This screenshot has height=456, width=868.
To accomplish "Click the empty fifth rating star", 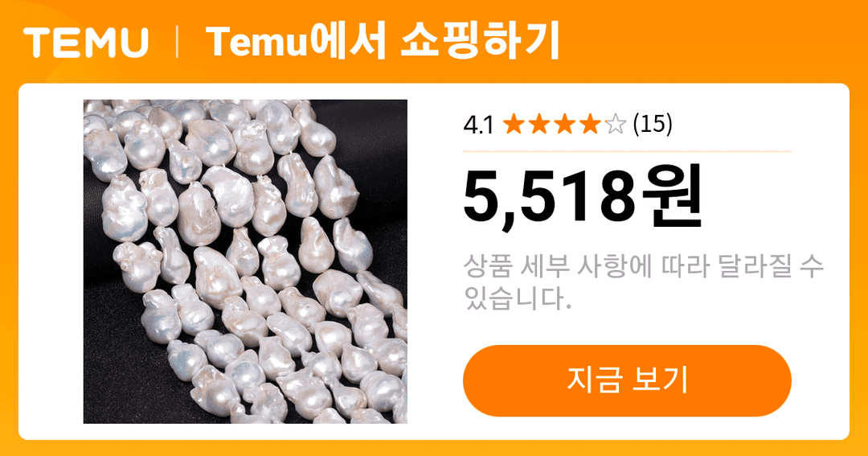I will click(616, 124).
